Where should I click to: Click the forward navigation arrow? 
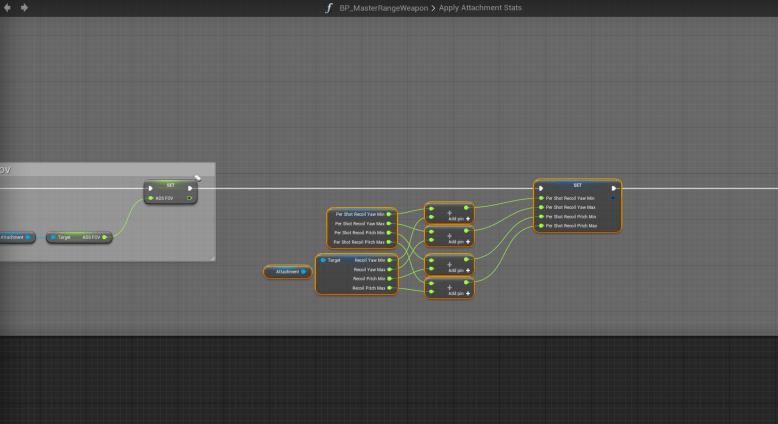coord(25,8)
